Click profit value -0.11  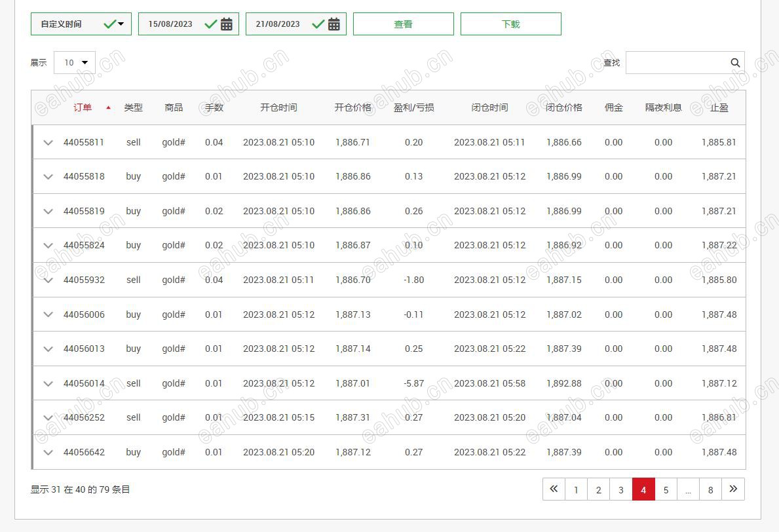click(x=414, y=314)
